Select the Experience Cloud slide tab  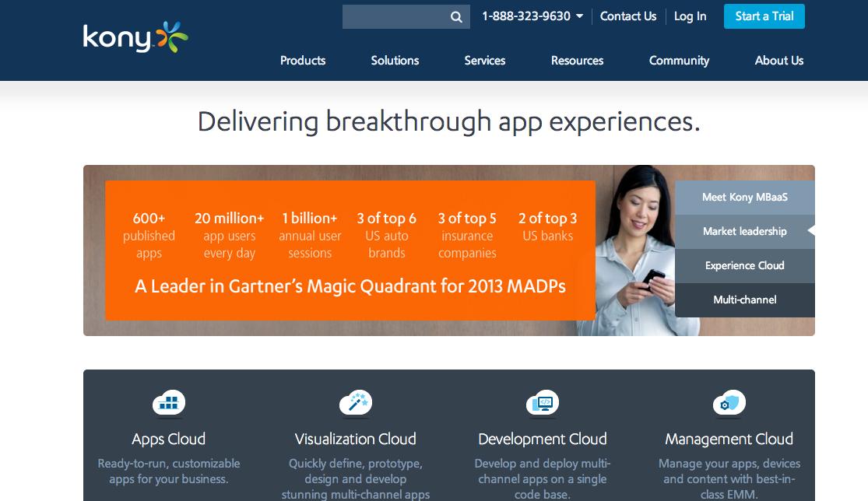click(744, 266)
